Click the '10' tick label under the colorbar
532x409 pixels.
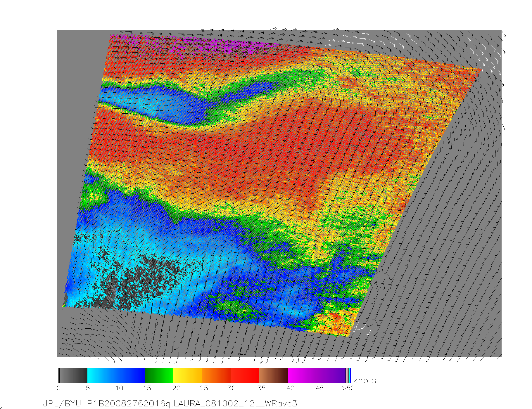pyautogui.click(x=119, y=388)
